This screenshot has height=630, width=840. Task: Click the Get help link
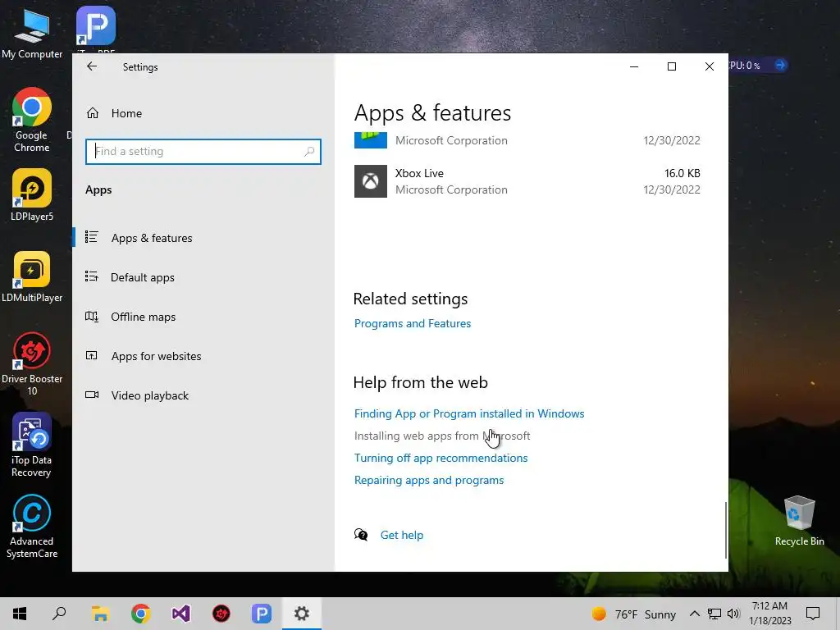402,535
